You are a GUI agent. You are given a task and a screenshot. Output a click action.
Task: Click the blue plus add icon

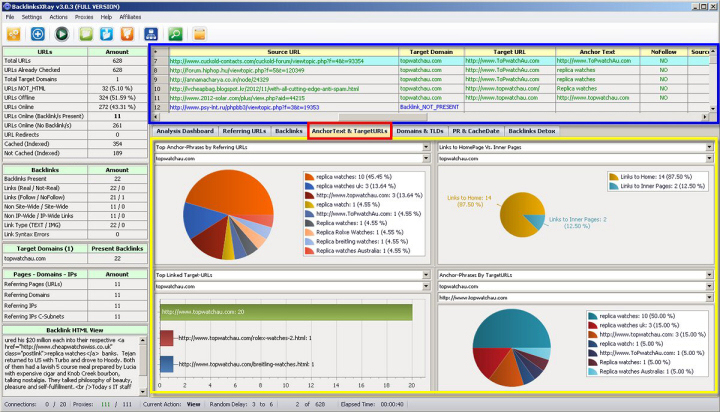[38, 34]
